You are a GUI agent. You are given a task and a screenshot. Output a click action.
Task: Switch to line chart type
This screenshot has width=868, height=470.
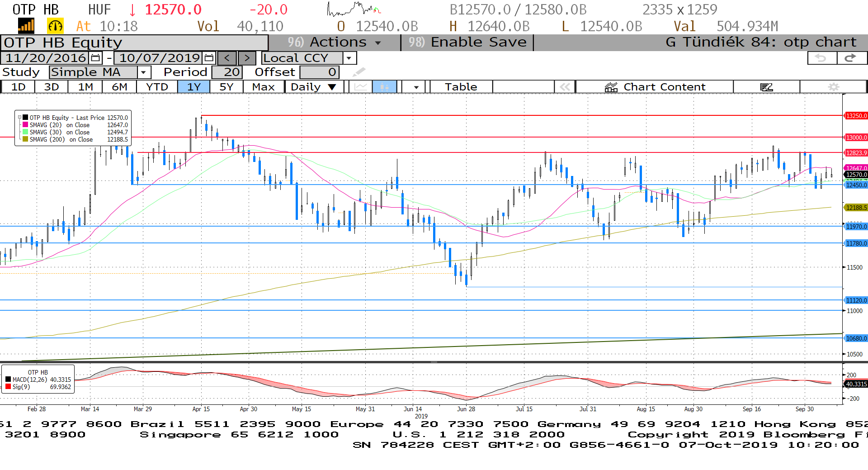[x=360, y=87]
